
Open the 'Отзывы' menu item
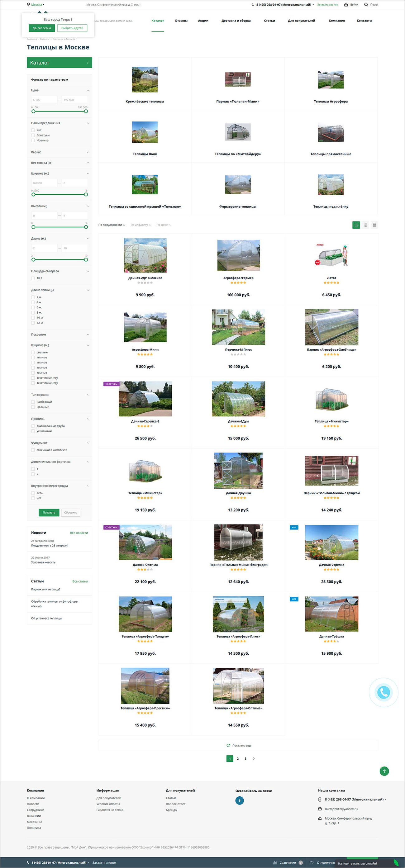181,21
